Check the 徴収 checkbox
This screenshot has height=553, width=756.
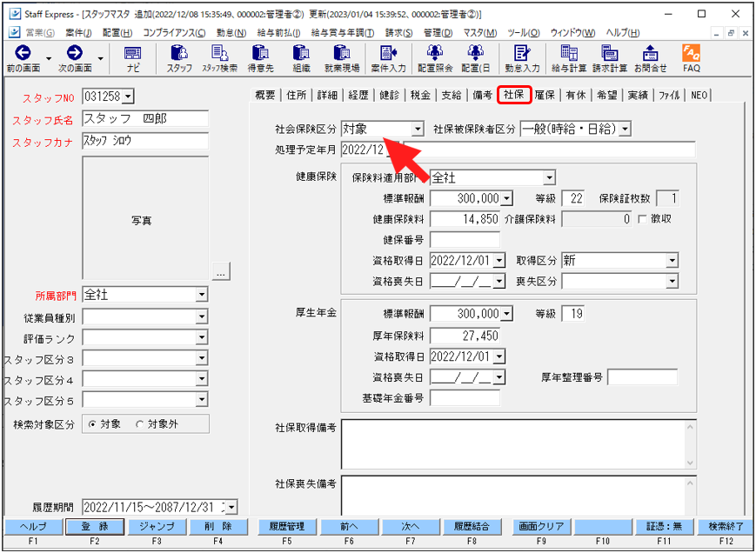tap(642, 219)
